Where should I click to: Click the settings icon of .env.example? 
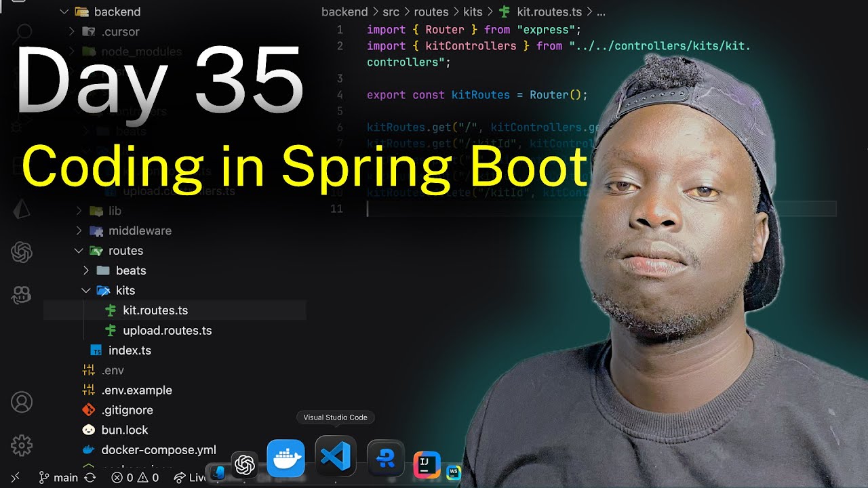(x=88, y=390)
